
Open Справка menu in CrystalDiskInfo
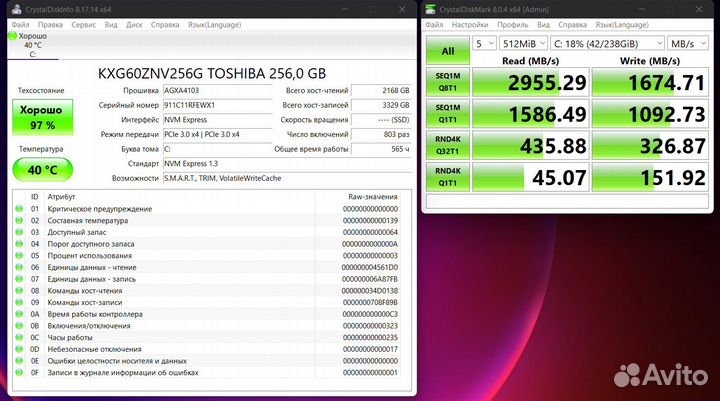coord(165,25)
